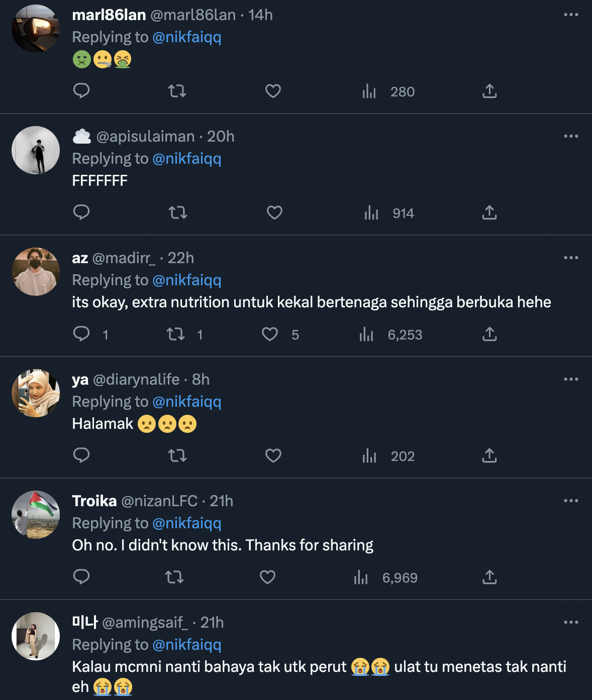Open marl86lan's profile picture
Viewport: 592px width, 700px height.
[36, 29]
